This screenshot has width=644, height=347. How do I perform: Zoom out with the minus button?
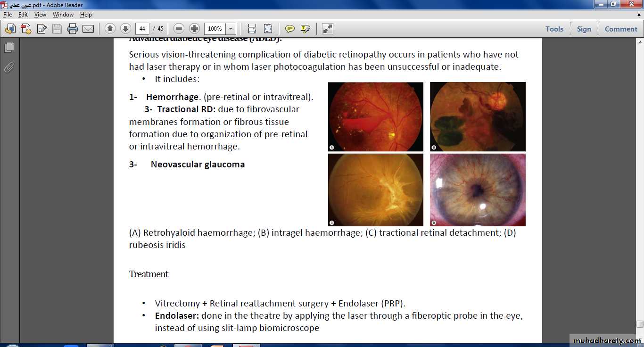[x=179, y=29]
